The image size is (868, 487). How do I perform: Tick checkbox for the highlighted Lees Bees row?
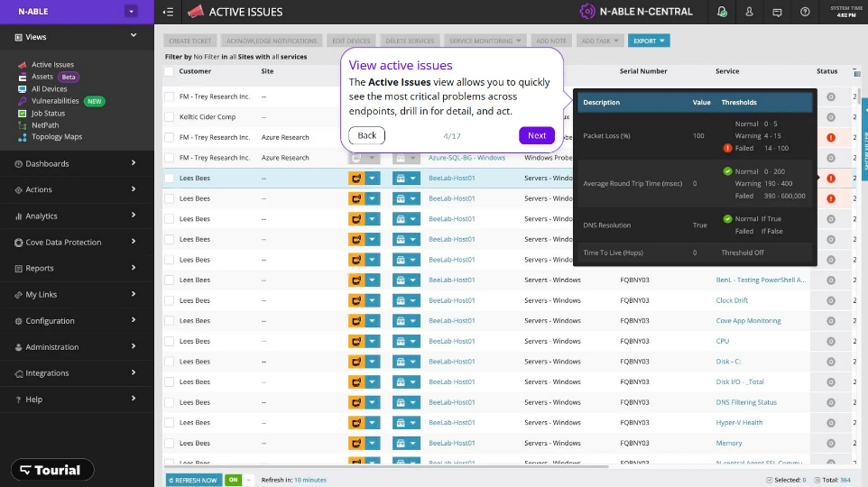[169, 179]
